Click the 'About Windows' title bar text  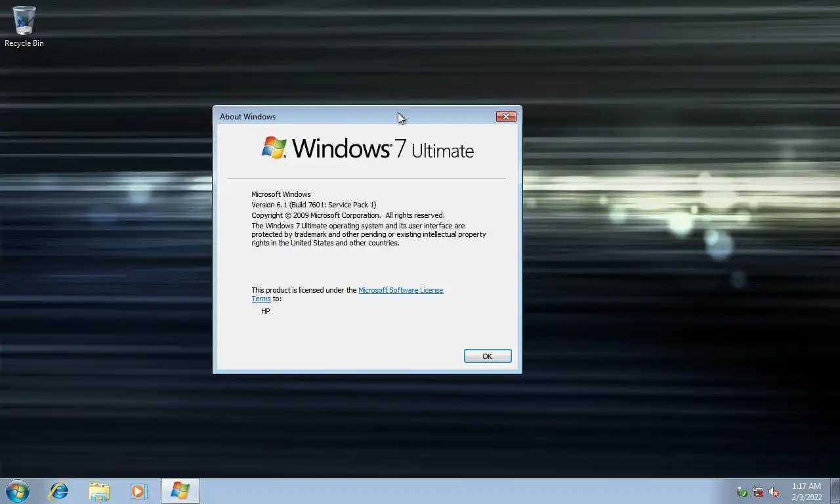pos(247,117)
